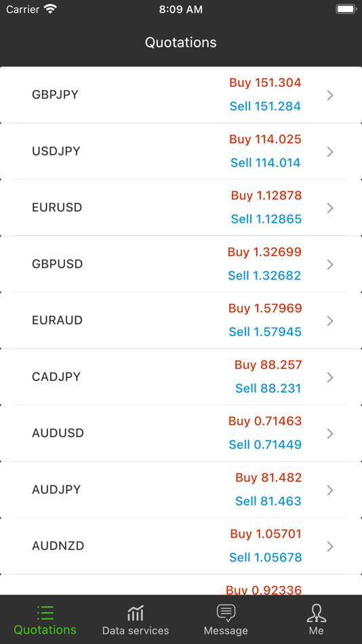Tap USDJPY Sell 114.014 price
362x644 pixels.
[x=266, y=163]
